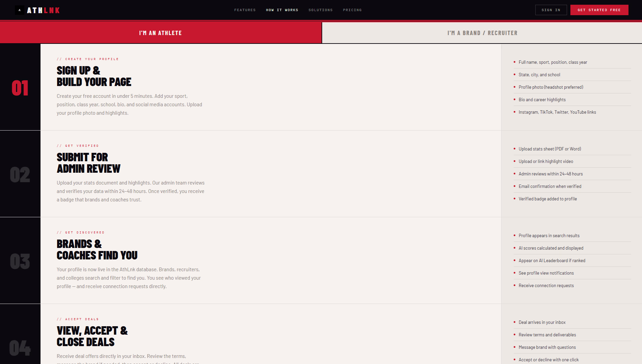This screenshot has width=642, height=364.
Task: Click 'Instagram, TikTok, Twitter, YouTube links' item
Action: pyautogui.click(x=557, y=112)
